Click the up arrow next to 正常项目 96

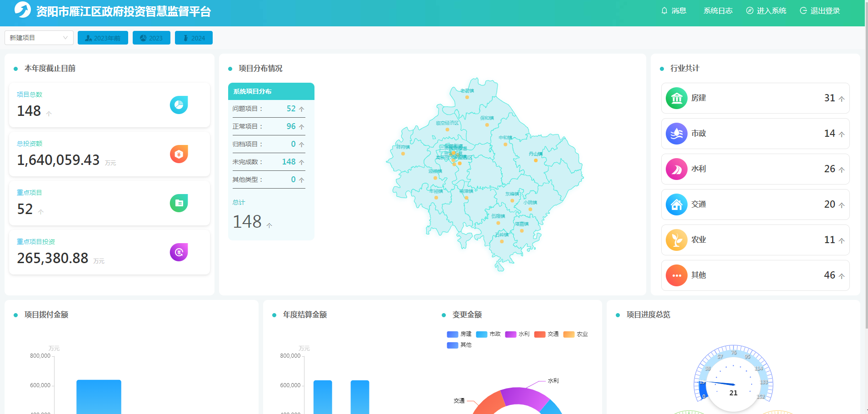301,127
